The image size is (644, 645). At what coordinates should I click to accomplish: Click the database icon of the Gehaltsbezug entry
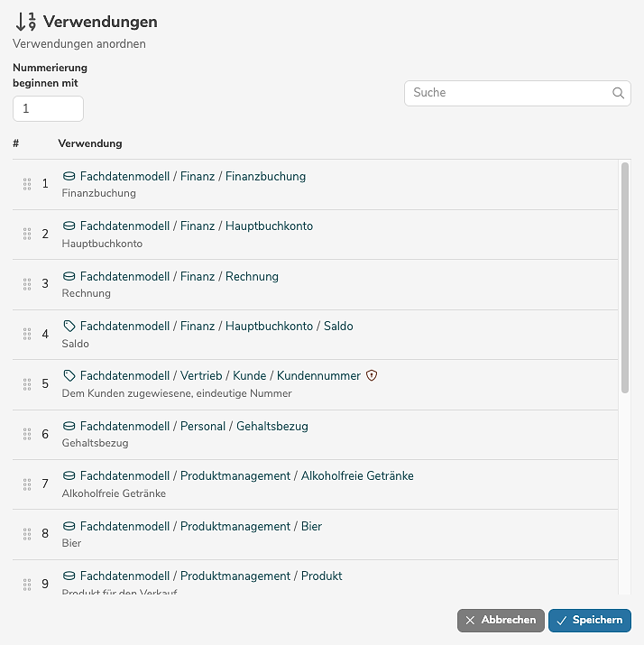69,426
